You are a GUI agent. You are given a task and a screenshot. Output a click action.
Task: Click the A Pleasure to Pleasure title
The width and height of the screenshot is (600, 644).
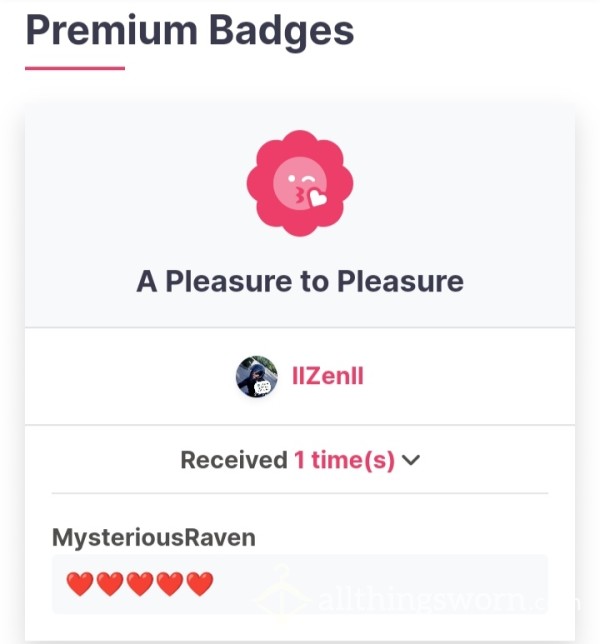tap(300, 282)
